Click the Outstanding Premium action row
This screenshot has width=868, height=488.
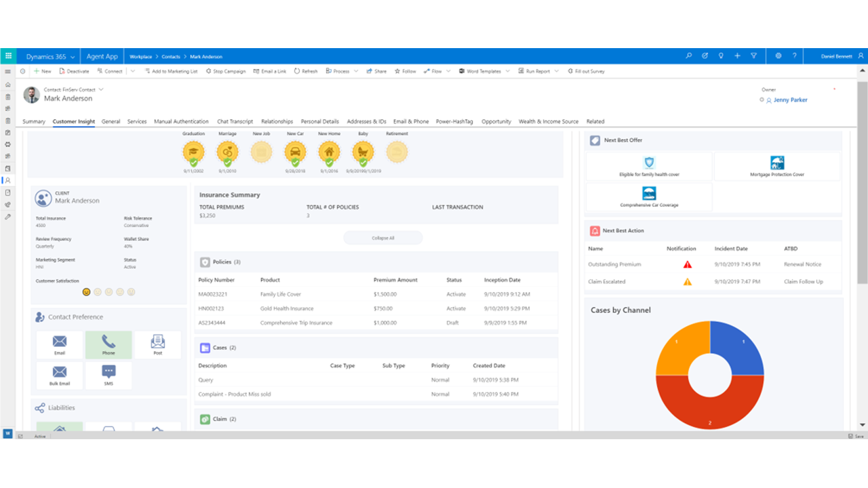point(713,264)
